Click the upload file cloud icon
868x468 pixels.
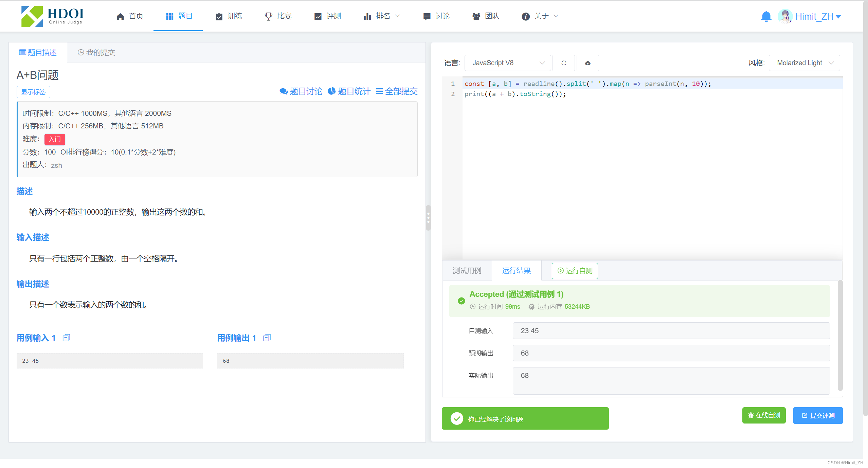pos(587,63)
